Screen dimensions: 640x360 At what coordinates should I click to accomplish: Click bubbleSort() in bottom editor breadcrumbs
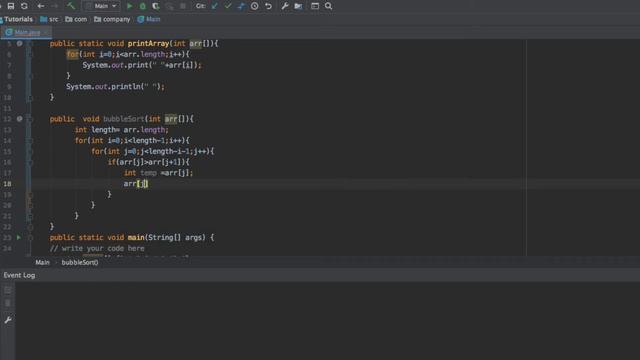point(80,262)
